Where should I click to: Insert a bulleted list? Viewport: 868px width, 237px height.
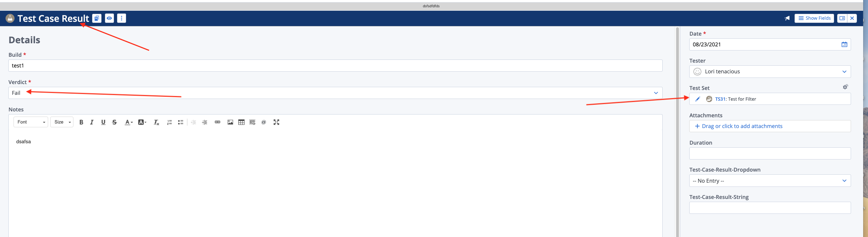pos(180,122)
